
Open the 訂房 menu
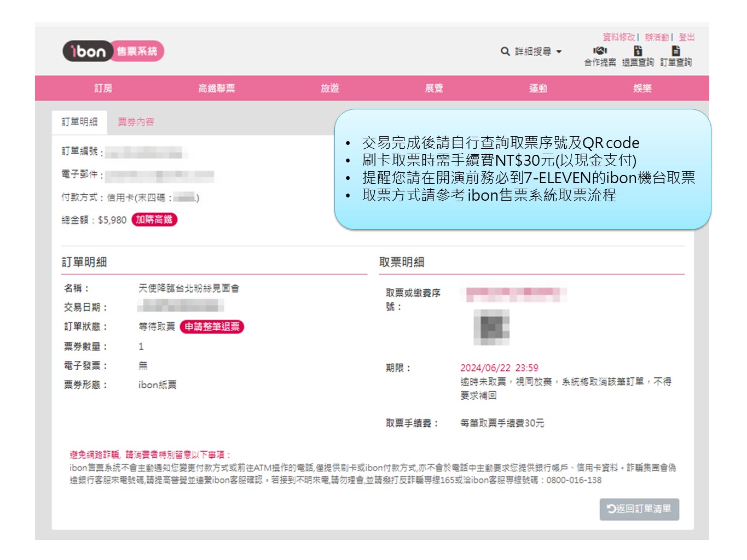[103, 88]
